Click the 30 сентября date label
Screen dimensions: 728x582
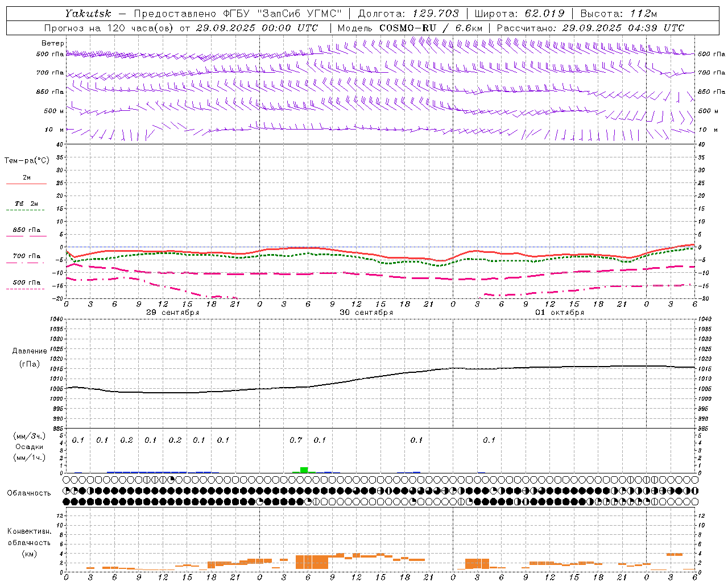point(366,313)
